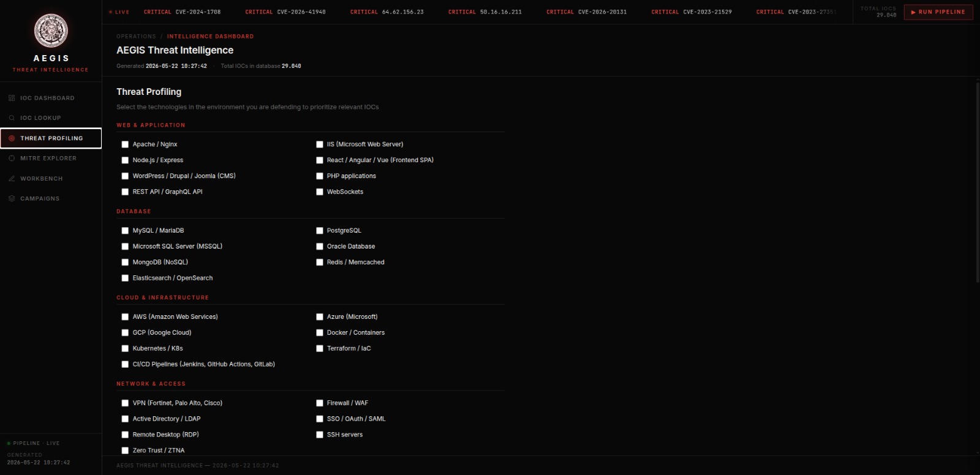Click the critical IP 64.62.156.23 ticker entry
Viewport: 980px width, 475px height.
point(387,12)
